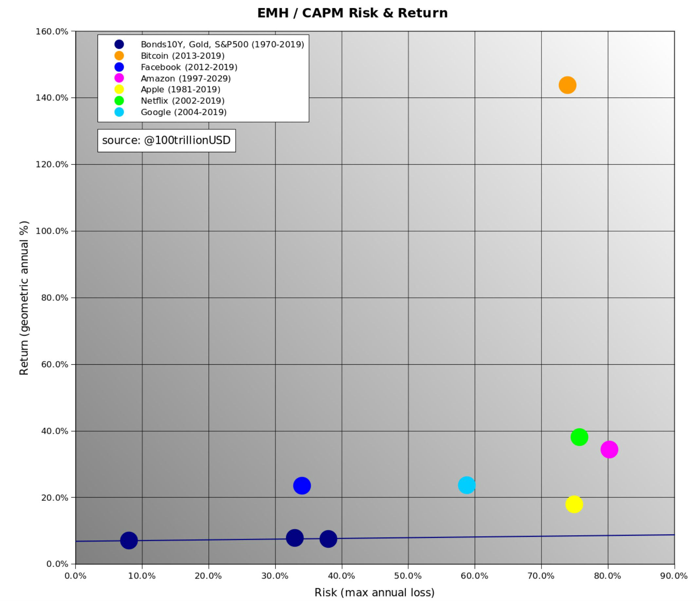Viewport: 700px width, 601px height.
Task: Click the y-axis tick '40.0%'
Action: click(x=55, y=431)
